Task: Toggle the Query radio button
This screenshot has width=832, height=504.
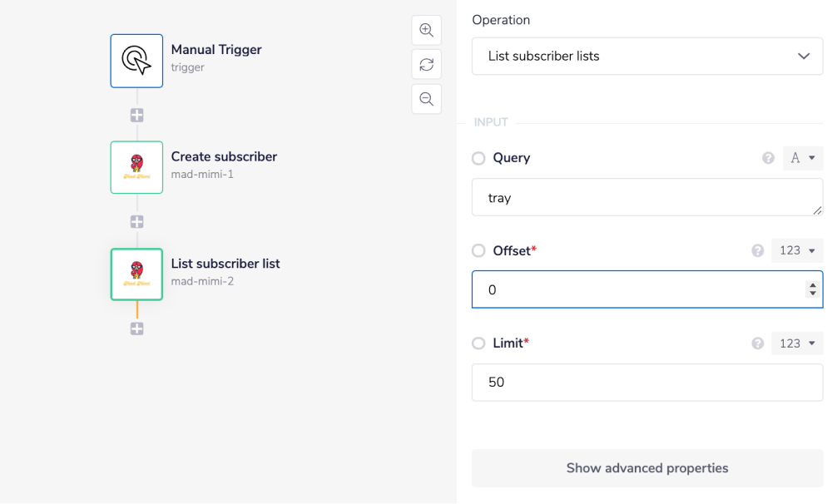Action: (x=478, y=158)
